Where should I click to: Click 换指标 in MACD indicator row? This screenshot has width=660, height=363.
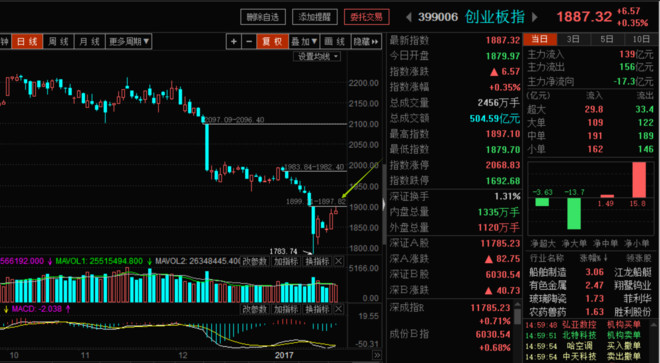(x=317, y=309)
